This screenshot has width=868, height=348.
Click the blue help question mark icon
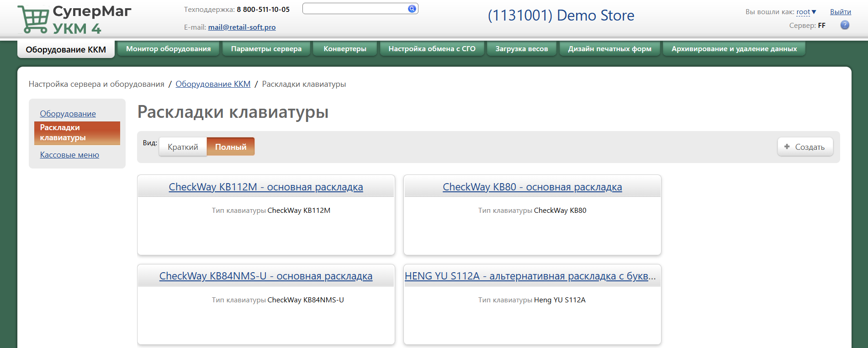(845, 25)
